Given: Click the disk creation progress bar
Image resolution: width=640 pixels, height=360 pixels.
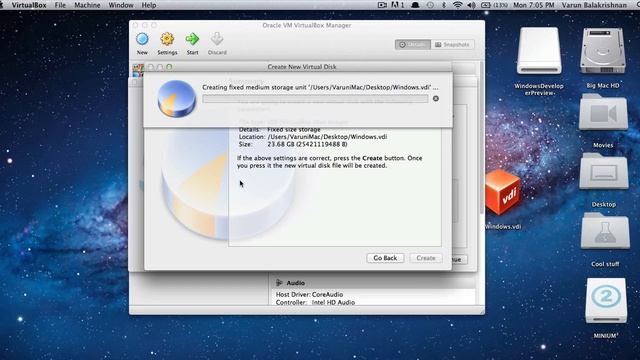Looking at the screenshot, I should click(x=315, y=99).
